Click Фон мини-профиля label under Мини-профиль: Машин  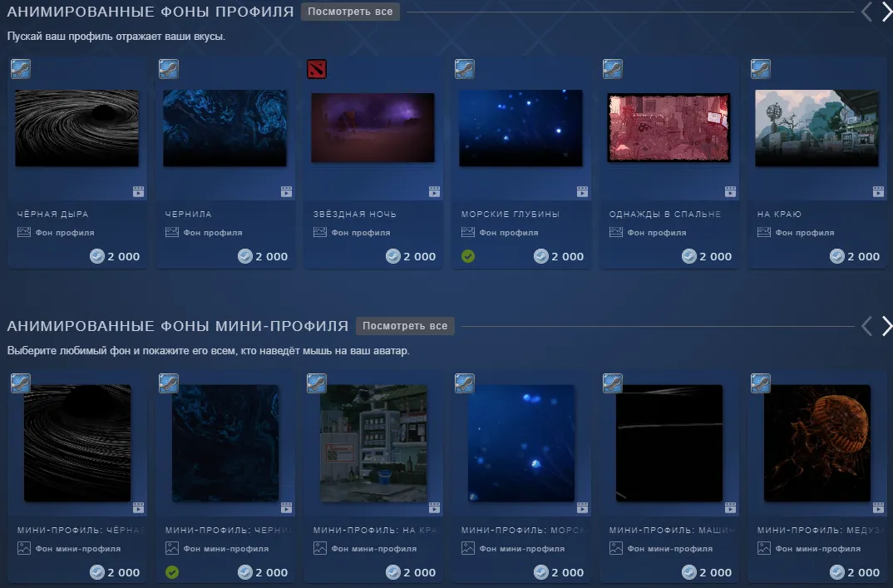pyautogui.click(x=670, y=549)
